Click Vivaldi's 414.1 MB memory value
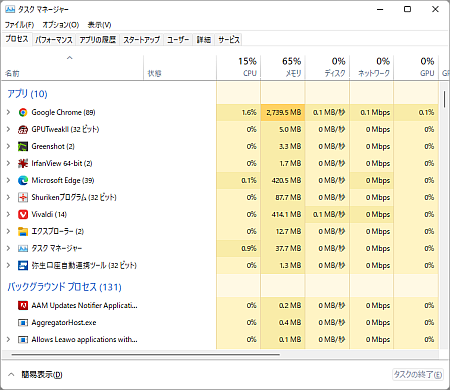Image resolution: width=450 pixels, height=390 pixels. 286,214
